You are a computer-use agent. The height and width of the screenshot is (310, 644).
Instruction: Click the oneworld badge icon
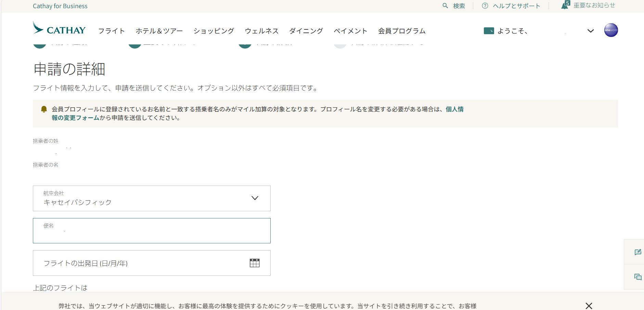(x=611, y=30)
